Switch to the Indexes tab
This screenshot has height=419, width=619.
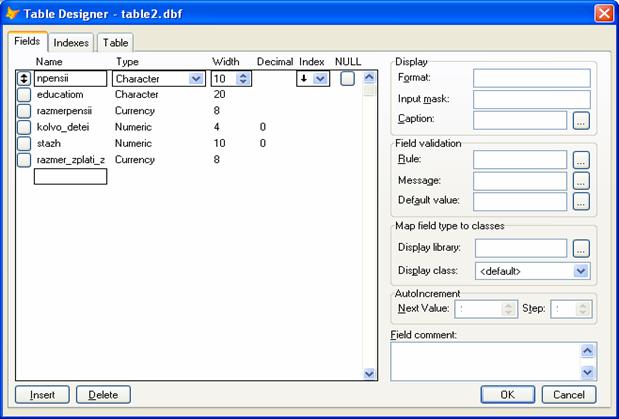click(71, 43)
